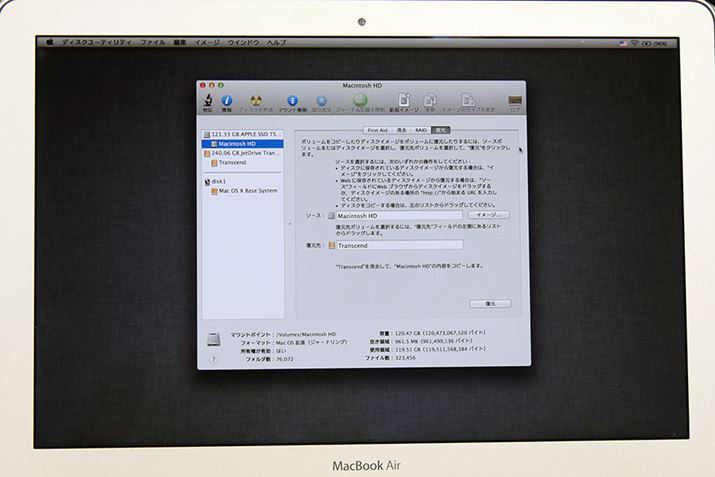Click the Verify (microscope) toolbar icon
This screenshot has width=715, height=477.
pyautogui.click(x=208, y=101)
